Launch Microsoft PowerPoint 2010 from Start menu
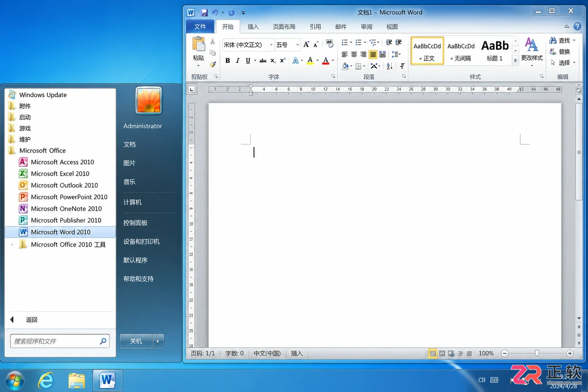Viewport: 588px width, 392px height. pyautogui.click(x=63, y=197)
